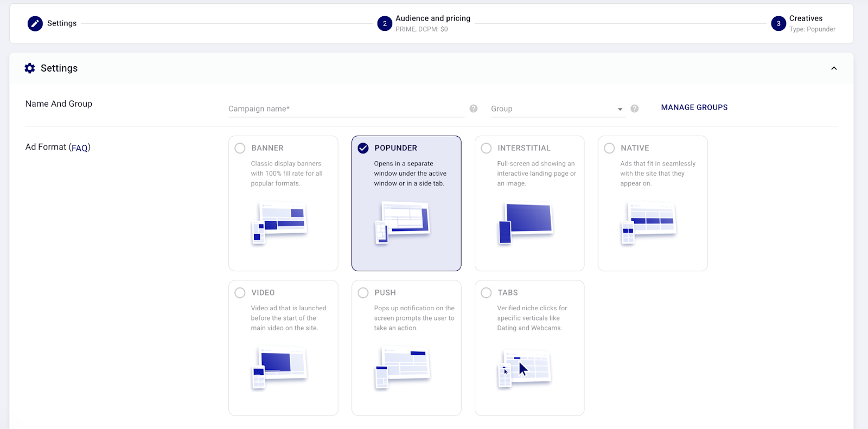Click help icon next to Group field

(x=634, y=108)
